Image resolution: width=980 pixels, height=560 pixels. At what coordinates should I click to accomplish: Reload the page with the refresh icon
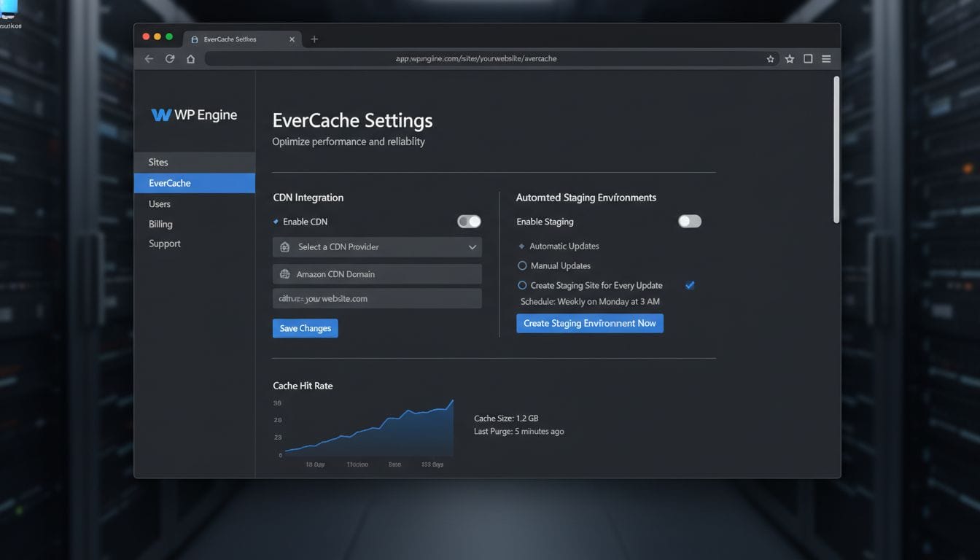pyautogui.click(x=170, y=59)
